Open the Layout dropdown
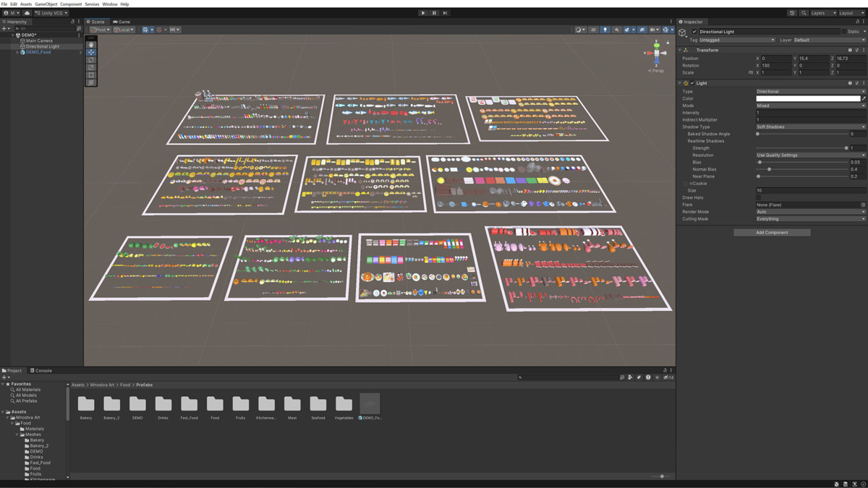Screen dimensions: 868x488 pos(851,13)
